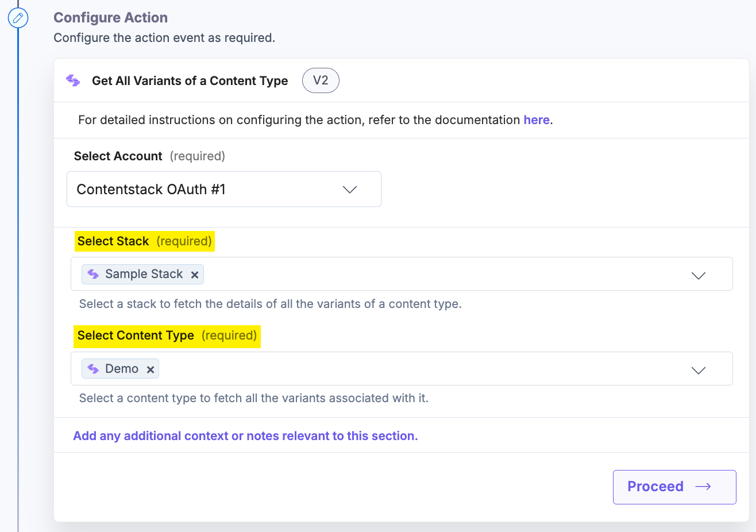Click the Contentstack logo beside action title
This screenshot has height=532, width=756.
pyautogui.click(x=73, y=80)
